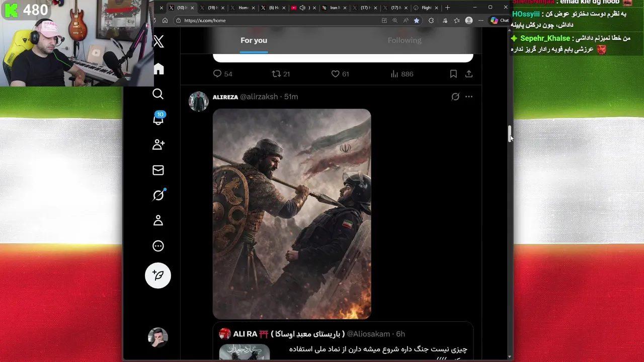Open the X logo in sidebar
This screenshot has height=362, width=644.
point(158,41)
